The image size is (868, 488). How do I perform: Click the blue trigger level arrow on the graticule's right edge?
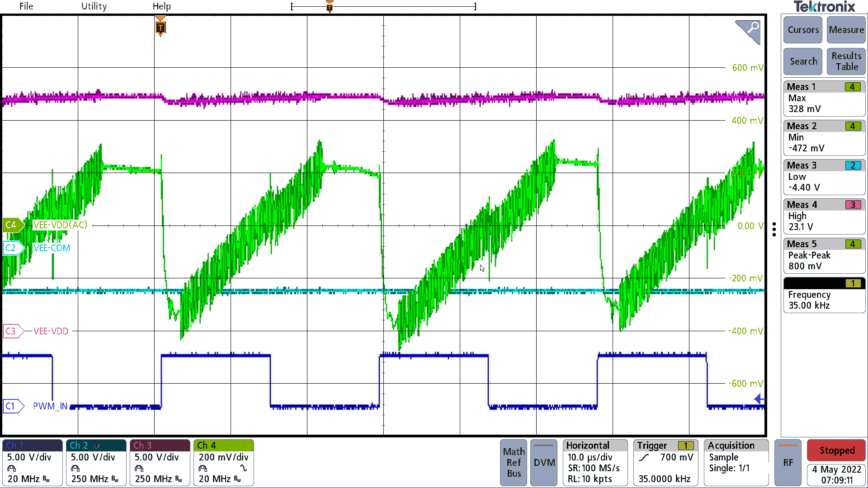tap(759, 399)
